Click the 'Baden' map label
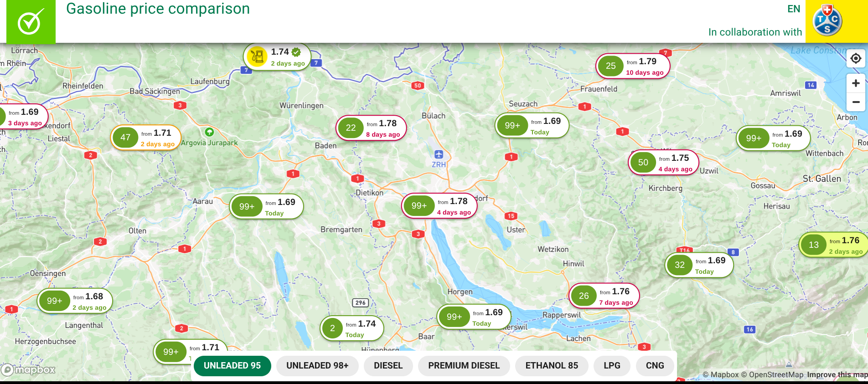868x384 pixels. point(325,146)
